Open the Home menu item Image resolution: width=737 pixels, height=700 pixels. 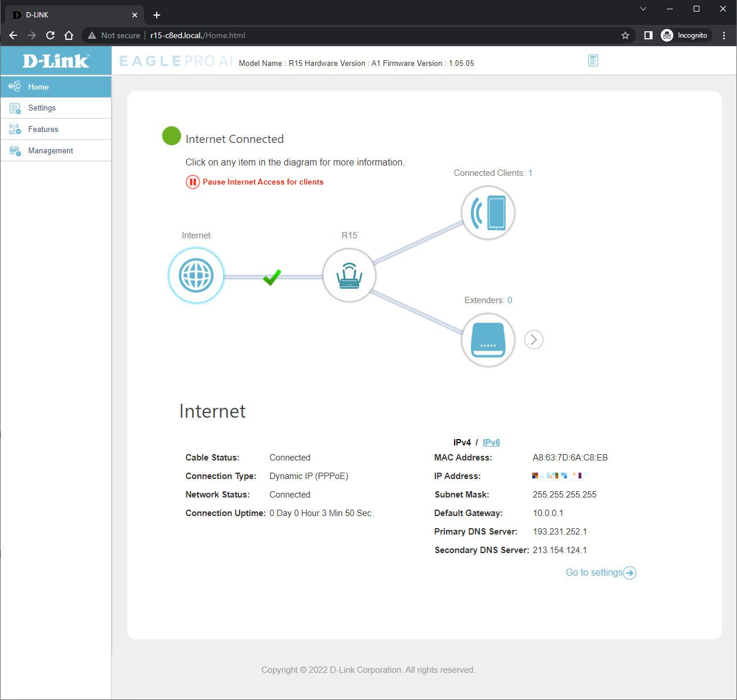[56, 87]
